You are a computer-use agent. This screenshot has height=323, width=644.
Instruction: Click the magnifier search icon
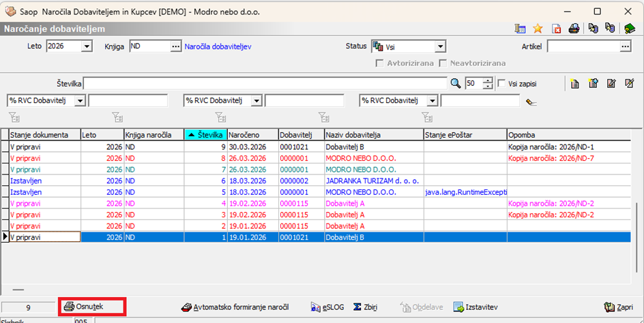pyautogui.click(x=456, y=83)
